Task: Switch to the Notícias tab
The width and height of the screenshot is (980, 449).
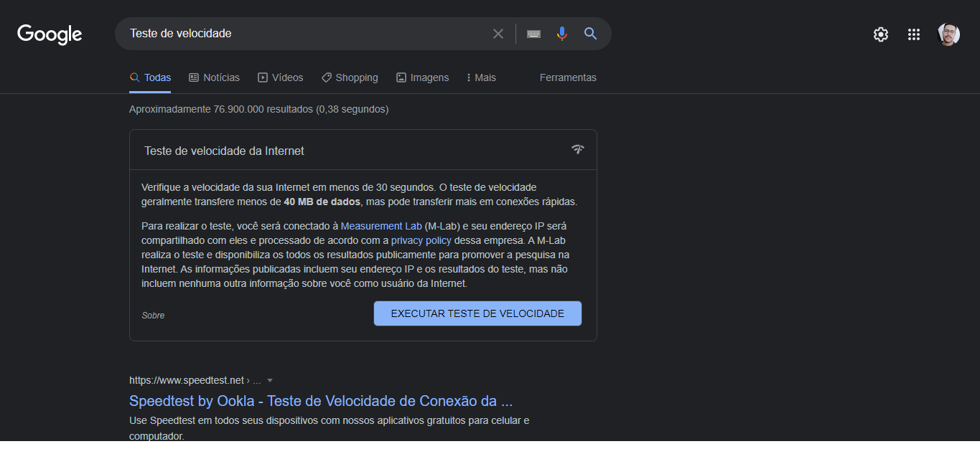Action: [214, 77]
